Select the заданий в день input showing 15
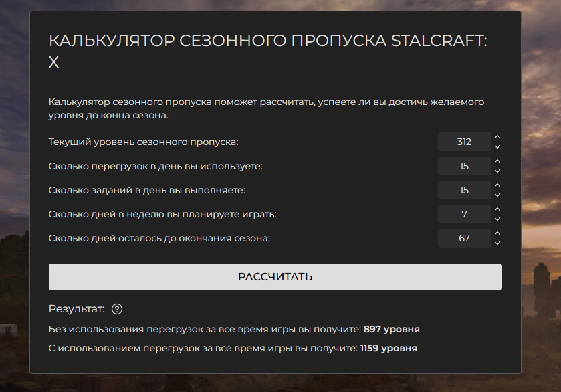The width and height of the screenshot is (561, 392). pyautogui.click(x=464, y=190)
